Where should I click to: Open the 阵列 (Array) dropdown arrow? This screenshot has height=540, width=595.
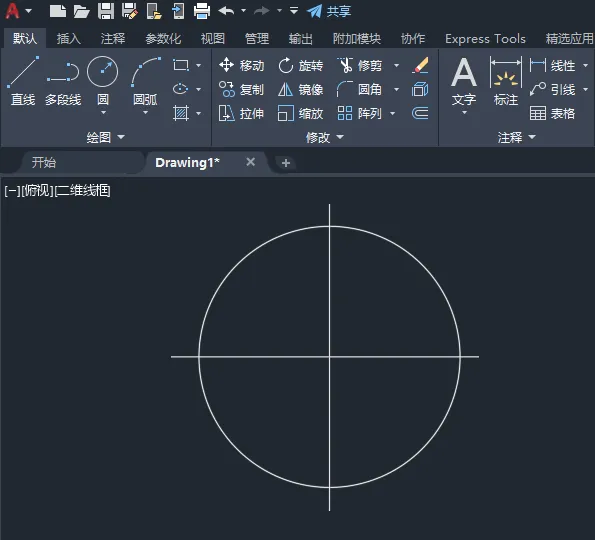point(393,113)
